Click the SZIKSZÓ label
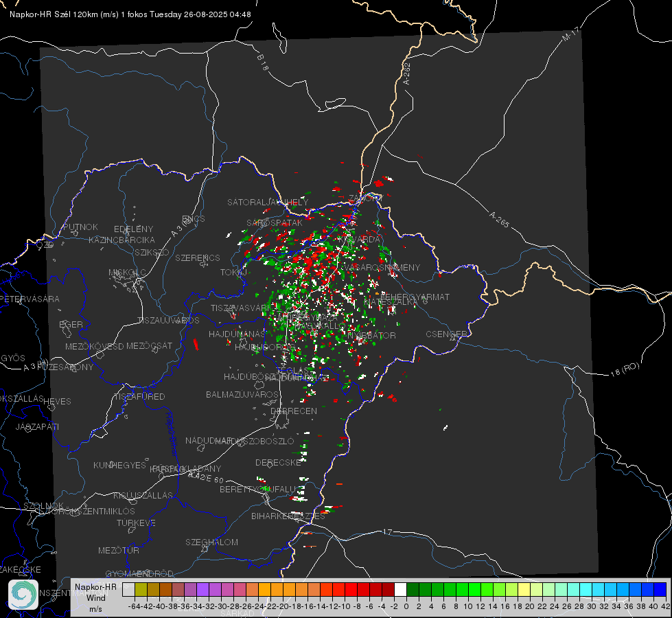672x618 pixels. 152,252
